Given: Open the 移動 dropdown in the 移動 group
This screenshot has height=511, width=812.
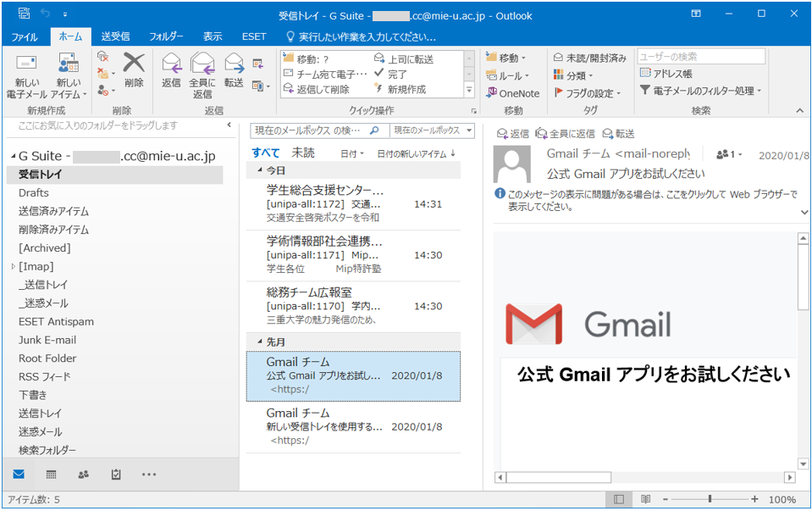Looking at the screenshot, I should 506,58.
